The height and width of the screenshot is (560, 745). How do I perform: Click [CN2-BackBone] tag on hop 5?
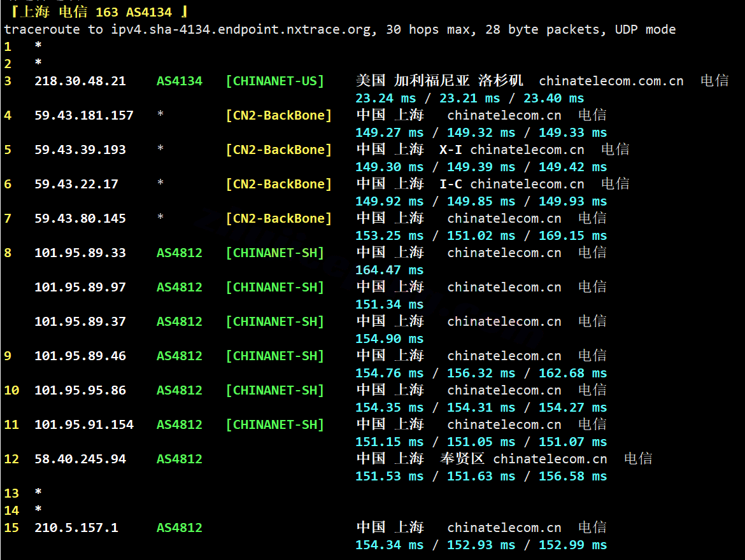click(279, 150)
